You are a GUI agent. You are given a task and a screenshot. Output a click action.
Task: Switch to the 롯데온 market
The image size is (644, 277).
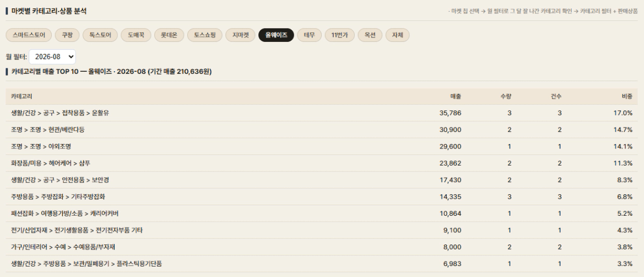(169, 35)
